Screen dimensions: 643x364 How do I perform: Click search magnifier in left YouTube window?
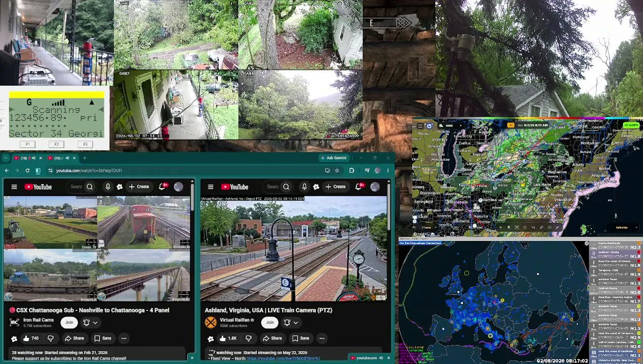[x=89, y=187]
